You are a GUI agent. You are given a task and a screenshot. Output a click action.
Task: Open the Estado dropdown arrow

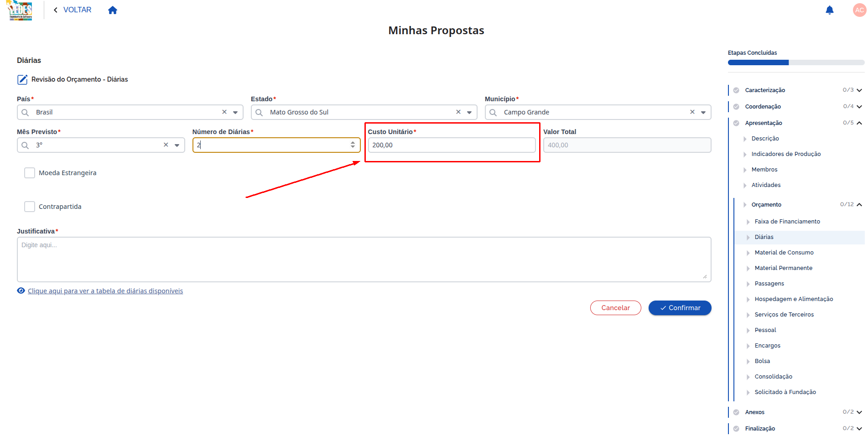(x=469, y=112)
